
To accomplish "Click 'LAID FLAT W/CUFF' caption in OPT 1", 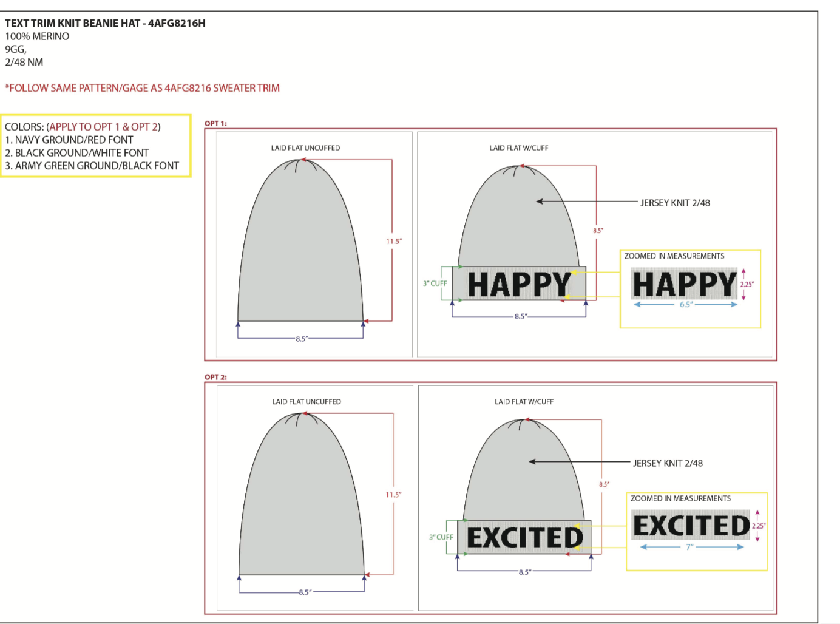I will pyautogui.click(x=519, y=148).
